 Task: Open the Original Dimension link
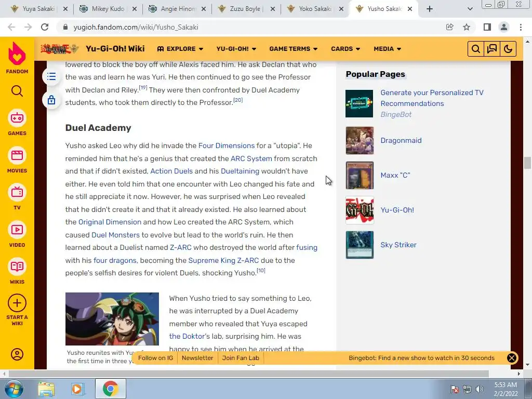(x=110, y=222)
